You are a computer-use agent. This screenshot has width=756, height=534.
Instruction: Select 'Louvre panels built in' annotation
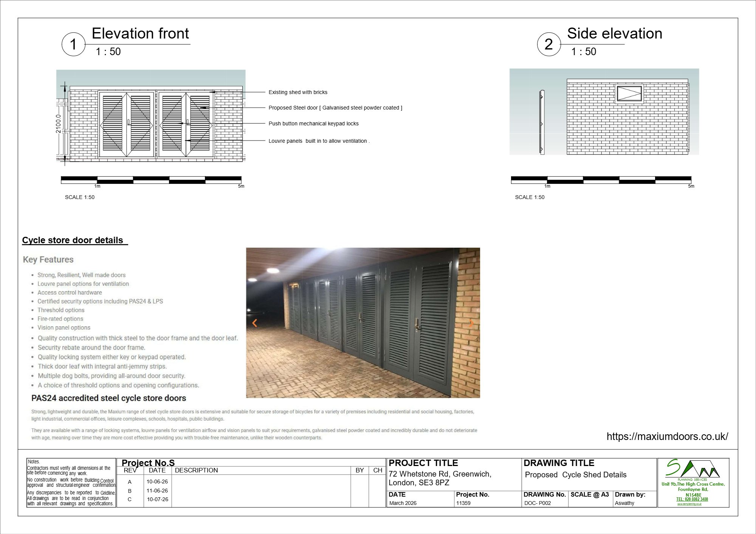pyautogui.click(x=319, y=141)
